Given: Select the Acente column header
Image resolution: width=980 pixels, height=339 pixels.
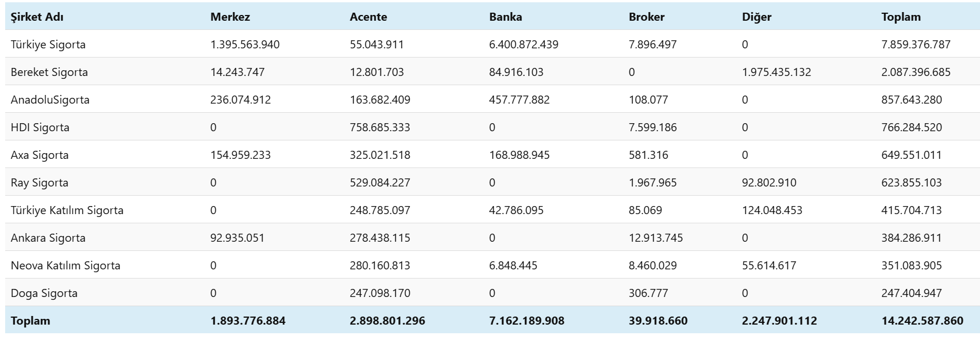Looking at the screenshot, I should click(x=368, y=17).
